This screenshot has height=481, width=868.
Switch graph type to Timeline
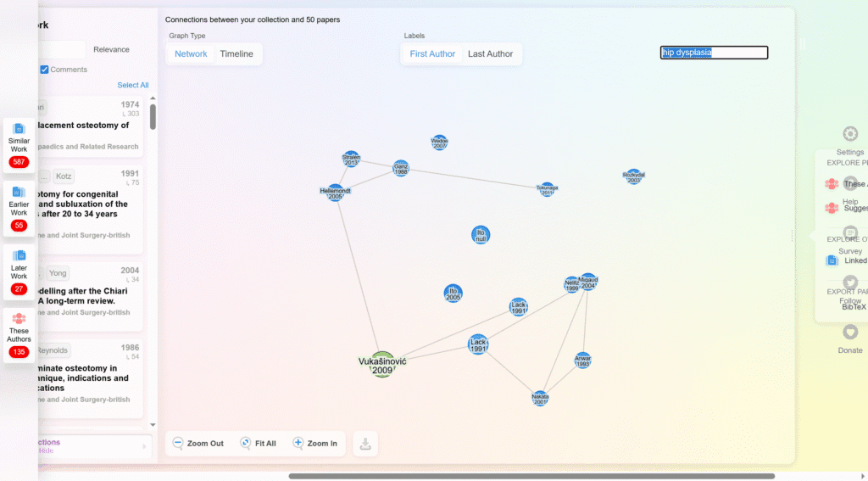pos(236,54)
